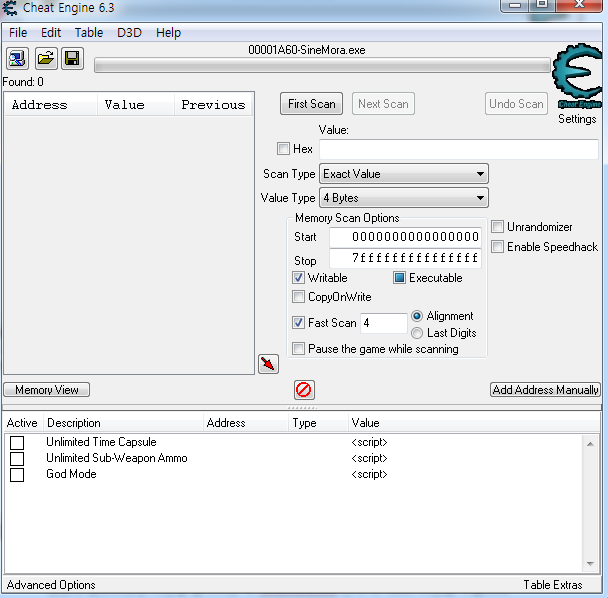
Task: Click the 00001A60-SineMora.exe process label
Action: pos(307,50)
